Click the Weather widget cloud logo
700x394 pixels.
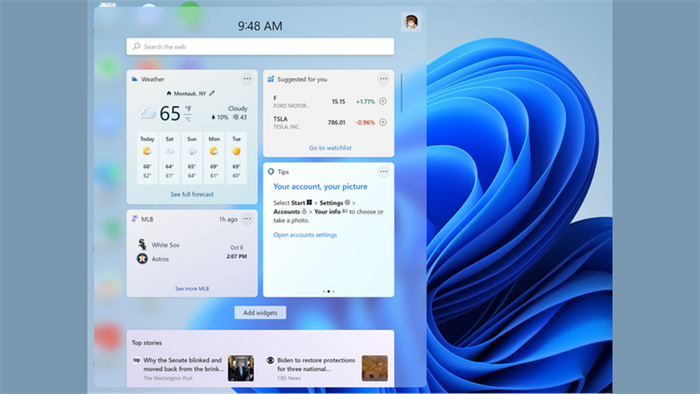pos(134,79)
